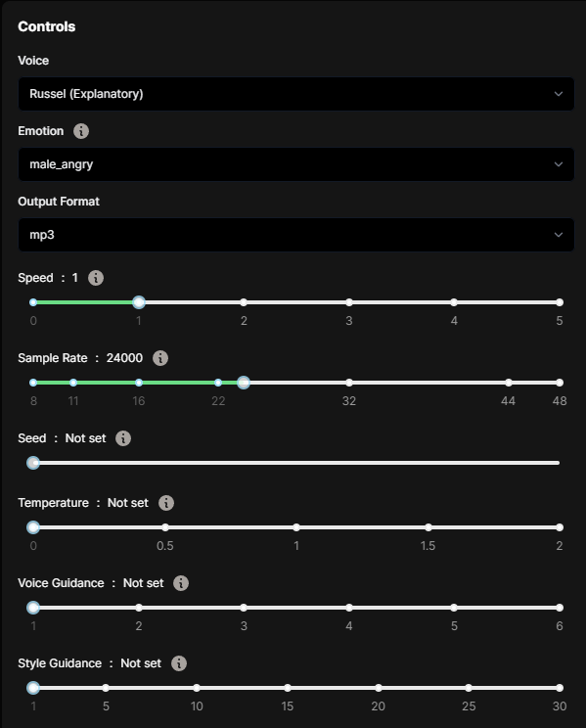The image size is (586, 728).
Task: Click the Seed slider handle
Action: coord(33,464)
